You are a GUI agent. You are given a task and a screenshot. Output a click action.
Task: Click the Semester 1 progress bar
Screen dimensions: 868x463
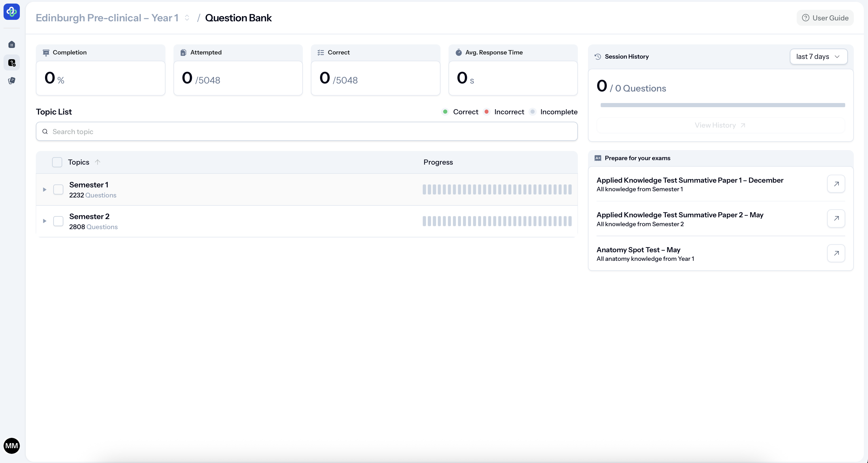tap(497, 189)
